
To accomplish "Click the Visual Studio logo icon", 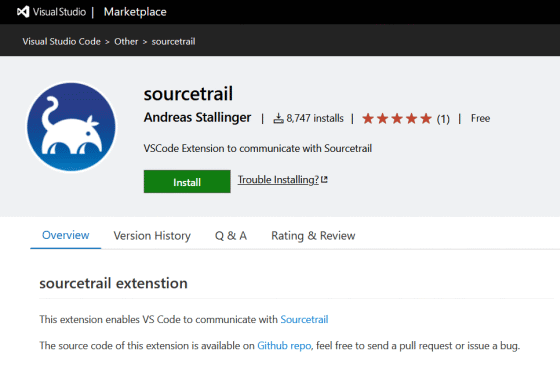I will pyautogui.click(x=23, y=12).
